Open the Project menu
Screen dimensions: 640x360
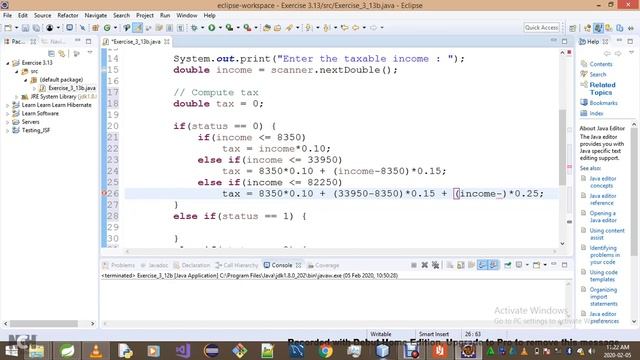coord(145,16)
